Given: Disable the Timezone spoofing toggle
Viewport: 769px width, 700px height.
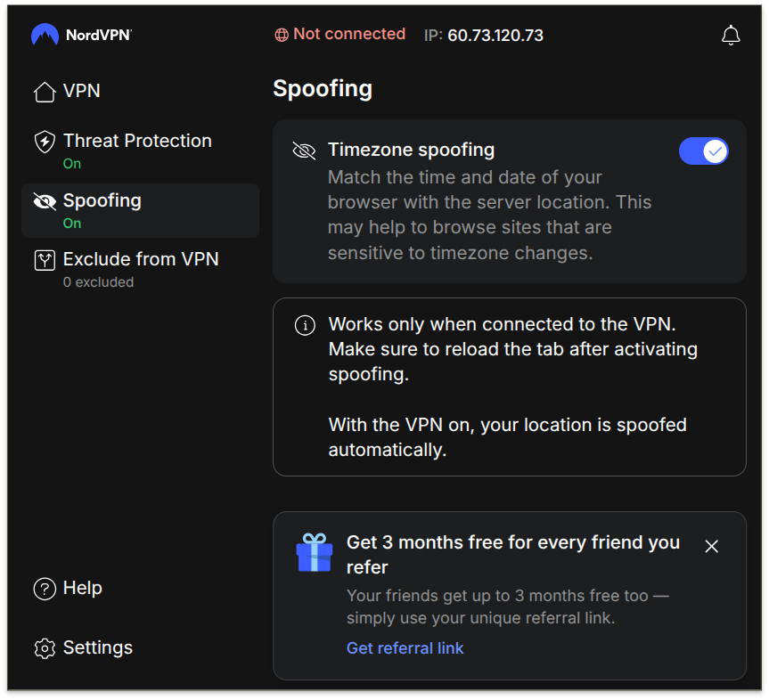Looking at the screenshot, I should click(x=704, y=151).
